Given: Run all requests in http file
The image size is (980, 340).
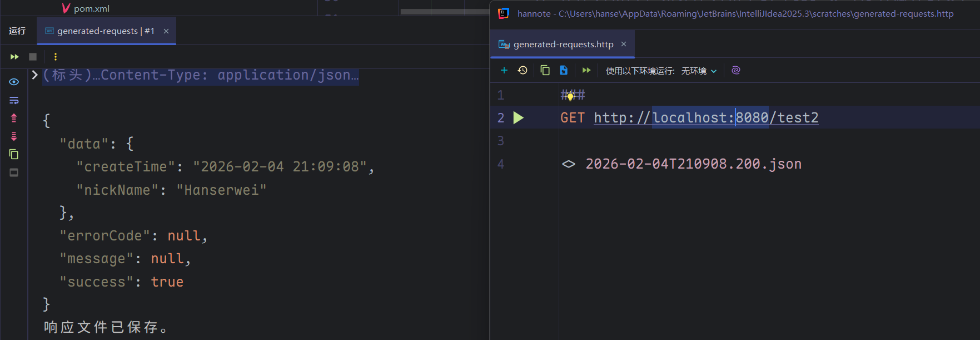Looking at the screenshot, I should [x=586, y=70].
